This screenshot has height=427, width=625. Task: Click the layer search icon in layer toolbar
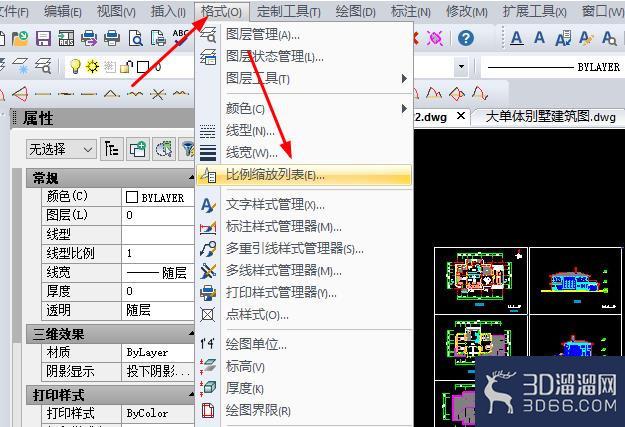click(x=43, y=66)
